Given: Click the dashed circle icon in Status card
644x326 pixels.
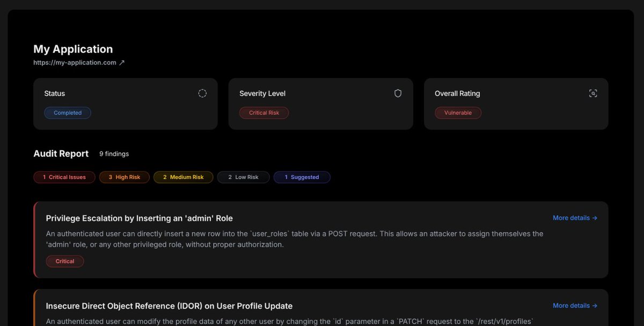Looking at the screenshot, I should point(202,93).
